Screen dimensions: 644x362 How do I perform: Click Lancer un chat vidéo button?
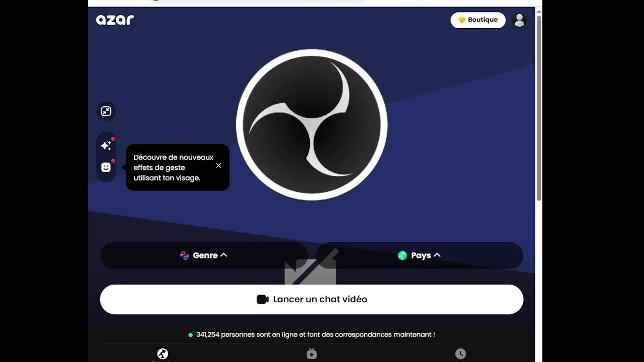[311, 299]
